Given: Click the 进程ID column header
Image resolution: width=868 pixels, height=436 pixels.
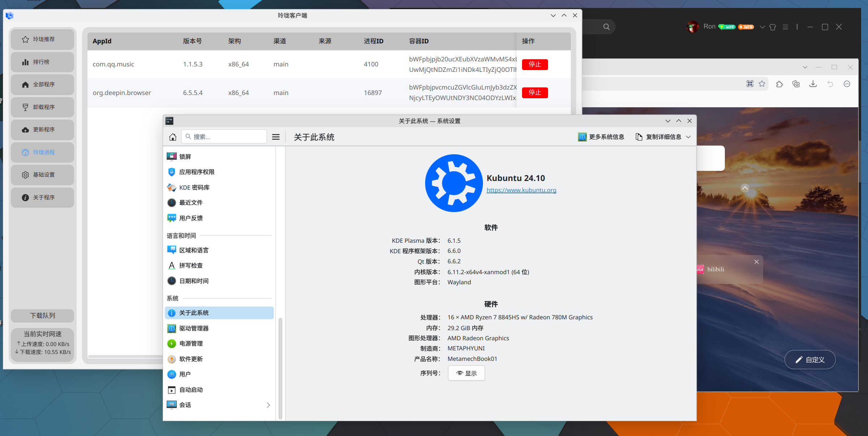Looking at the screenshot, I should coord(373,41).
